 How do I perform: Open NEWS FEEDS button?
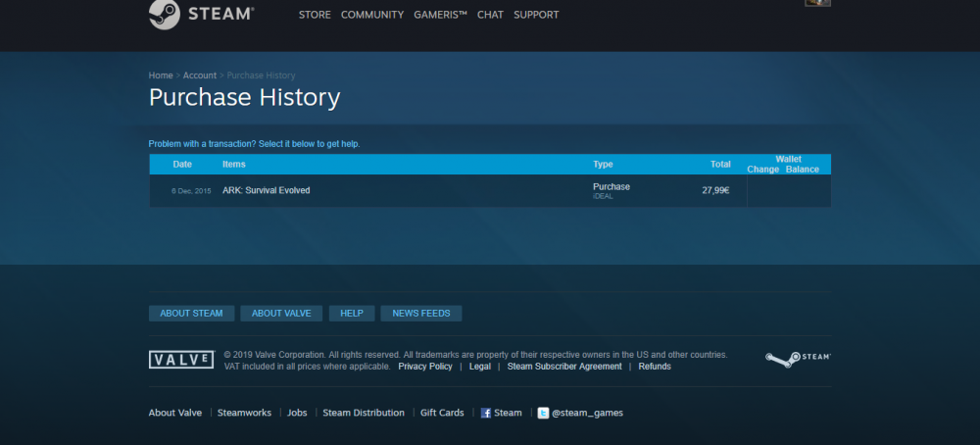click(x=421, y=313)
